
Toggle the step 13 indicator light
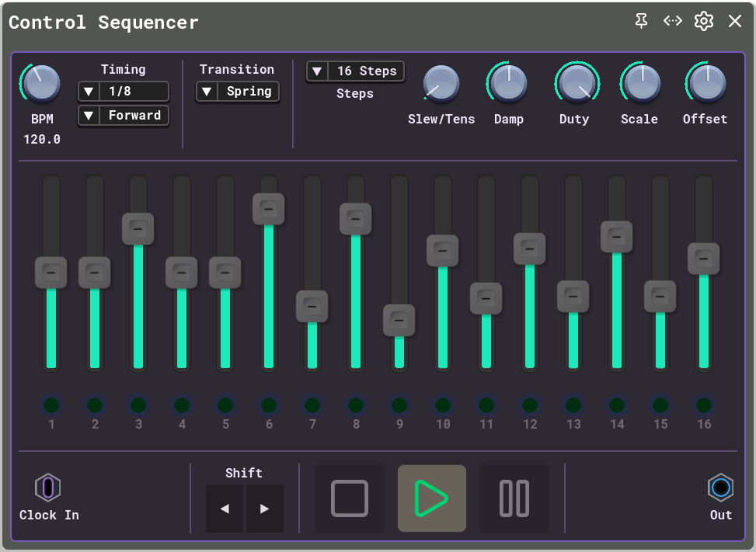click(573, 405)
